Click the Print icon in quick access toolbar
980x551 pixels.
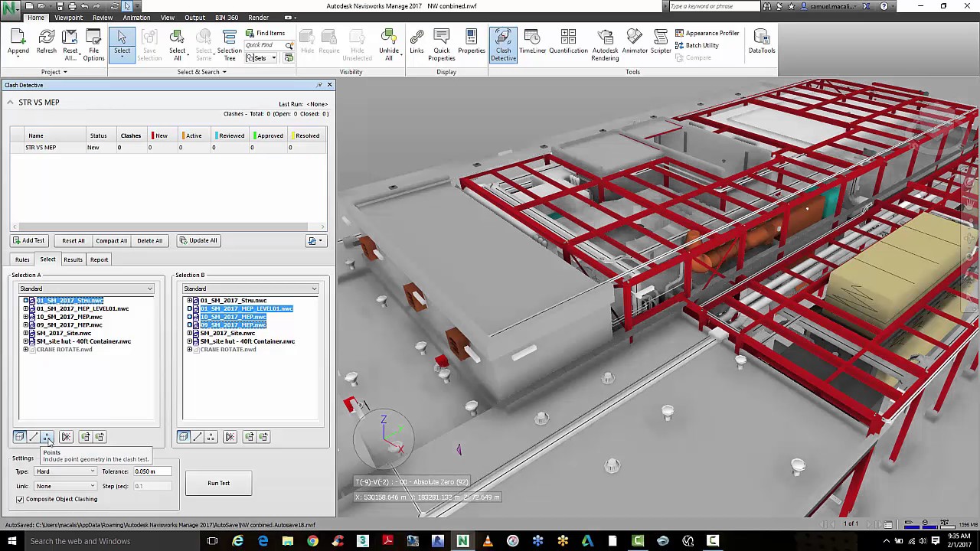click(72, 6)
